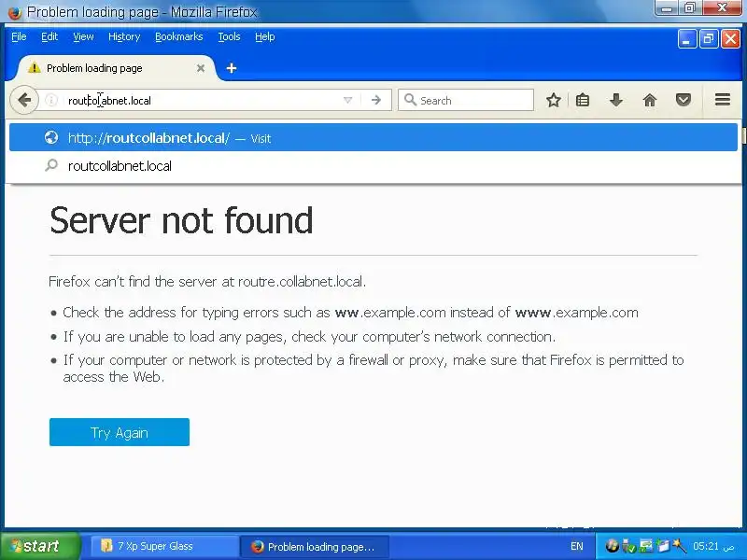The height and width of the screenshot is (560, 747).
Task: Open the hamburger menu
Action: pyautogui.click(x=722, y=100)
